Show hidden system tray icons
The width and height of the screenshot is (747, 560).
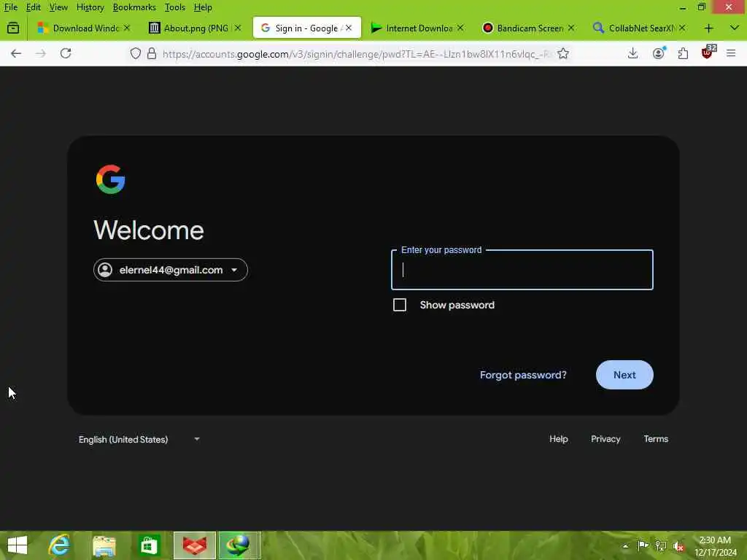625,545
